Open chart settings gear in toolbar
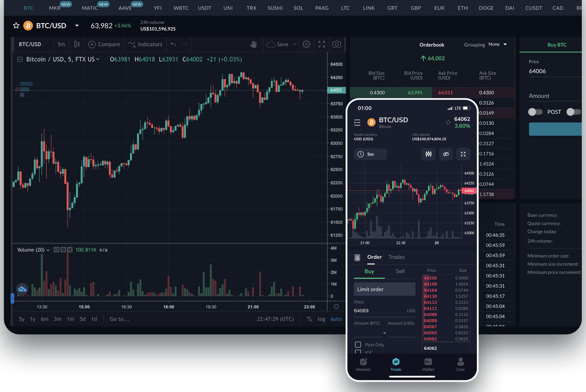This screenshot has width=586, height=392. pyautogui.click(x=307, y=44)
